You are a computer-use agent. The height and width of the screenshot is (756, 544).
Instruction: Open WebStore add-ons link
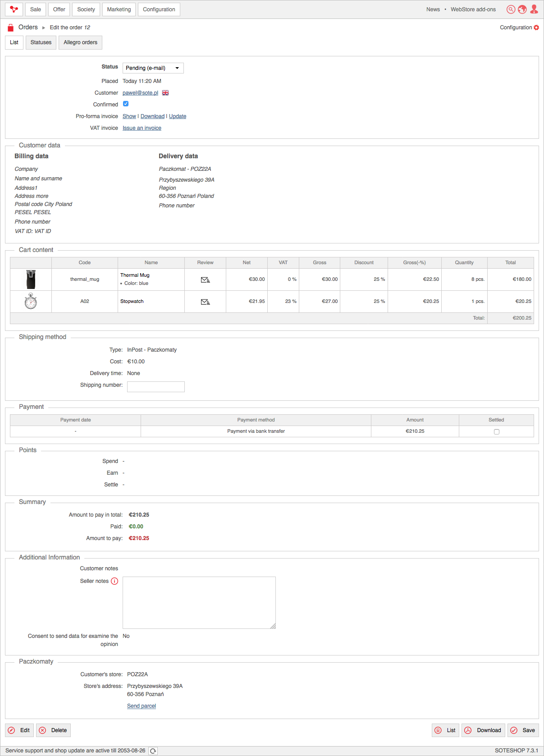tap(473, 9)
